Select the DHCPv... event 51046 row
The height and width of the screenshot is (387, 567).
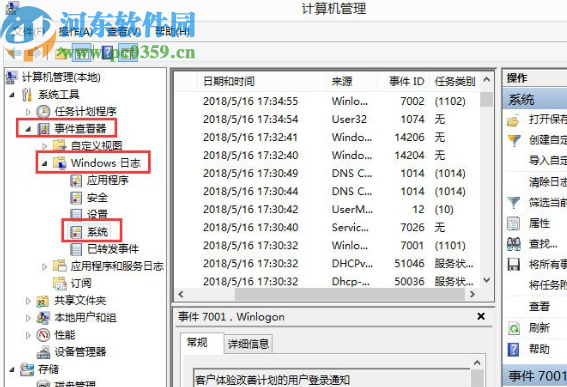click(x=327, y=264)
